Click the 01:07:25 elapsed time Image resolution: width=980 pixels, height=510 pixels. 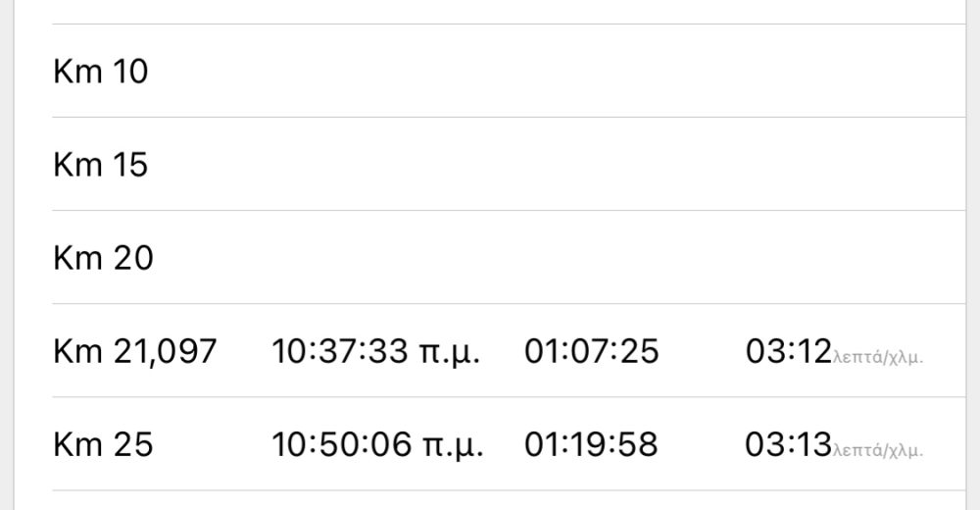591,351
